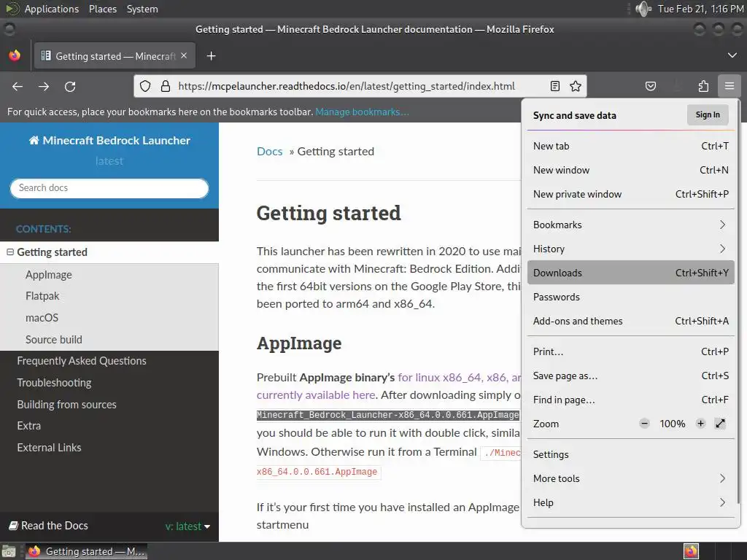The width and height of the screenshot is (747, 560).
Task: Bookmark this page with the star icon
Action: 576,86
